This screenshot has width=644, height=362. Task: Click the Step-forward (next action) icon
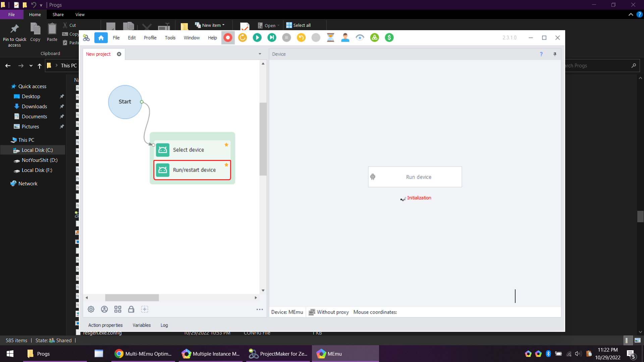tap(272, 38)
